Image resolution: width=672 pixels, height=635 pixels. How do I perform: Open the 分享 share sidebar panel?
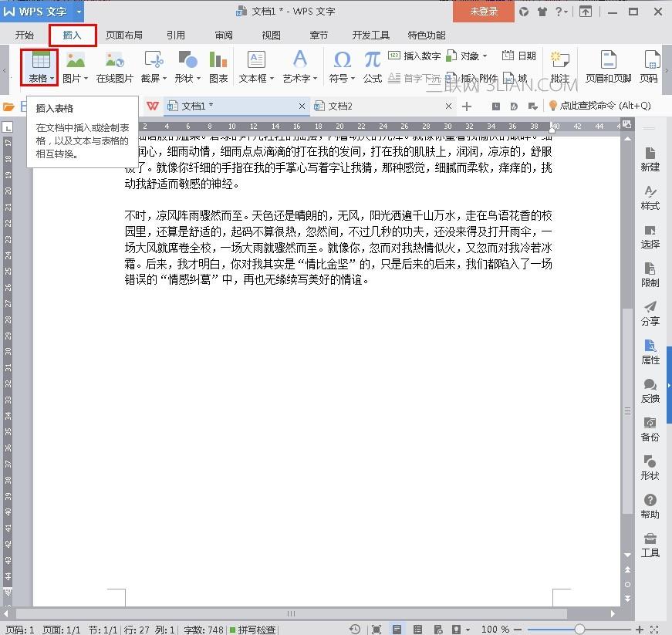pyautogui.click(x=650, y=312)
